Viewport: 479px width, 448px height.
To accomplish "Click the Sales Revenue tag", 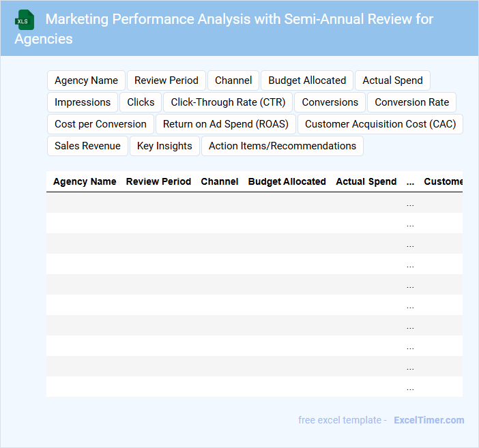I will 87,146.
